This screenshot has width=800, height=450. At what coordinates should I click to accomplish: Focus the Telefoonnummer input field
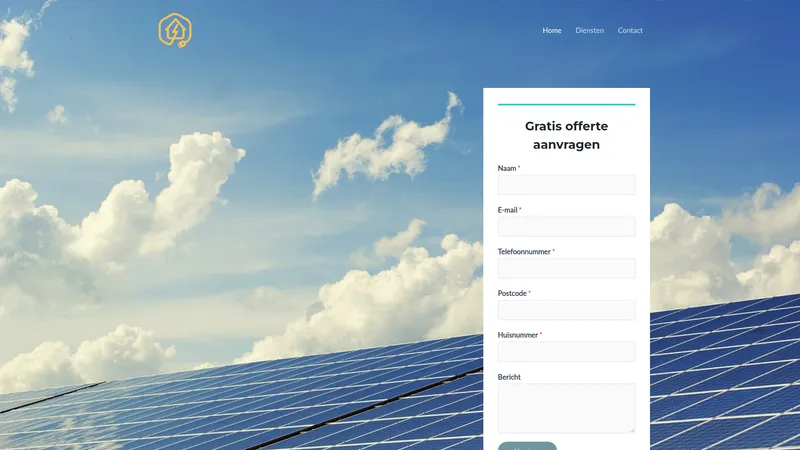(x=566, y=268)
